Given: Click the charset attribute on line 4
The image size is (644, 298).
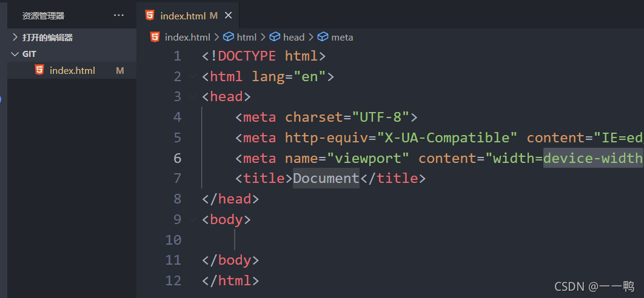Looking at the screenshot, I should [x=314, y=118].
